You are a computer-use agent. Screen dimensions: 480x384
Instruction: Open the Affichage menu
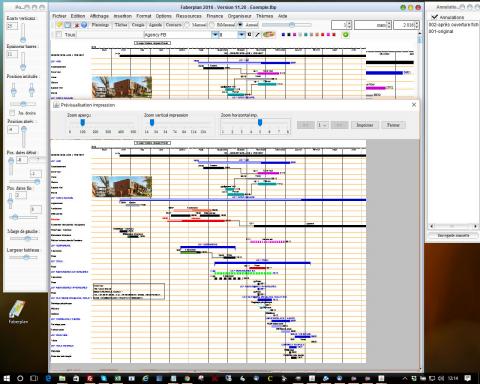tap(99, 16)
